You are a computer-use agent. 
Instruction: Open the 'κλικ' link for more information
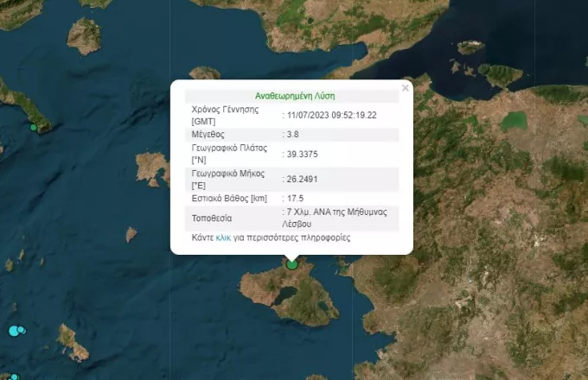pos(222,237)
